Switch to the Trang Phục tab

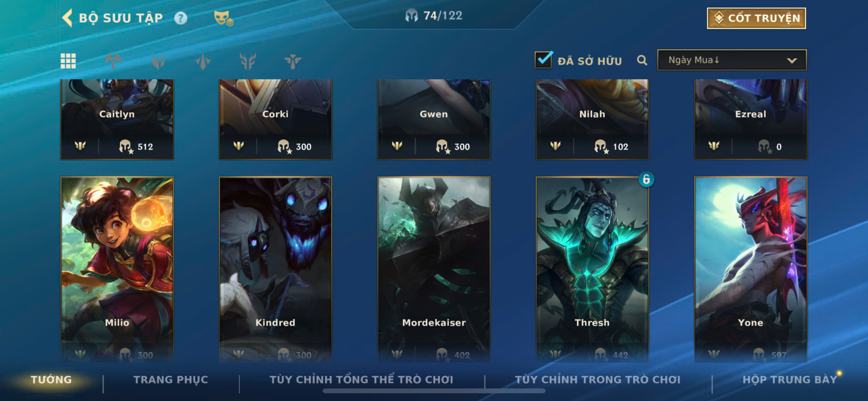(171, 379)
